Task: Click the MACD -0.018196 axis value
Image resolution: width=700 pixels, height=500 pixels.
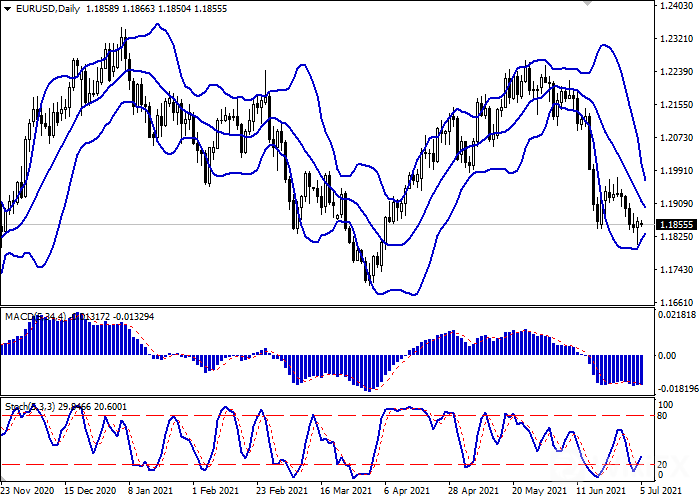Action: [x=679, y=389]
